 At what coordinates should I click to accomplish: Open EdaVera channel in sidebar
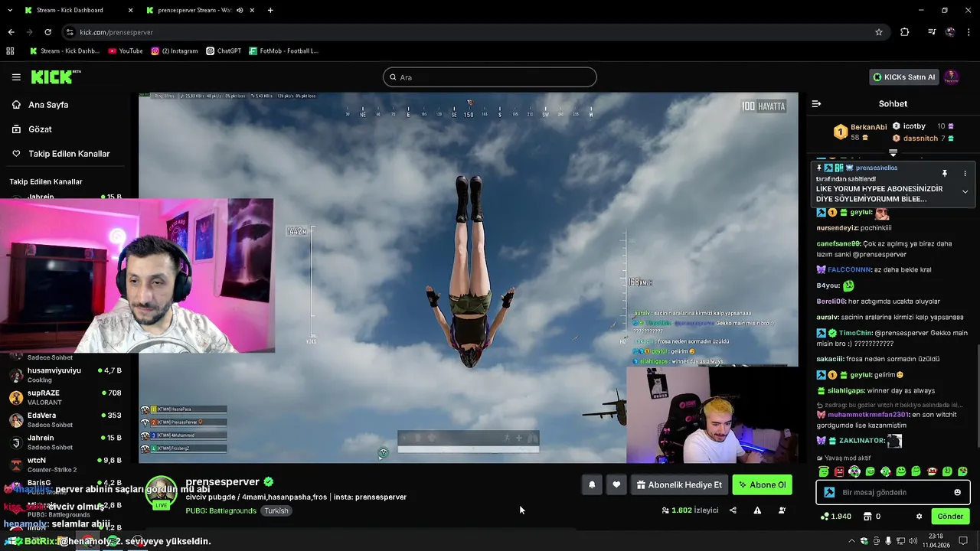click(x=65, y=419)
